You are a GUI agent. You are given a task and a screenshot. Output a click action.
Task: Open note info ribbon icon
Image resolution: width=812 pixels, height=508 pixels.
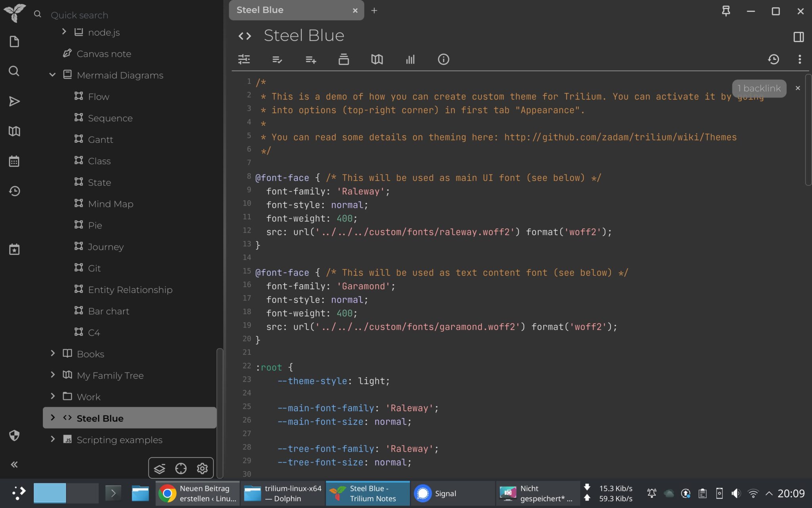(x=443, y=59)
